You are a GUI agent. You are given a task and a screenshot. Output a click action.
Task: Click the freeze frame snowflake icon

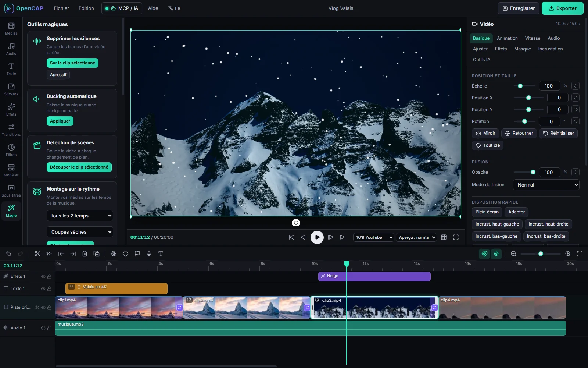click(x=114, y=254)
